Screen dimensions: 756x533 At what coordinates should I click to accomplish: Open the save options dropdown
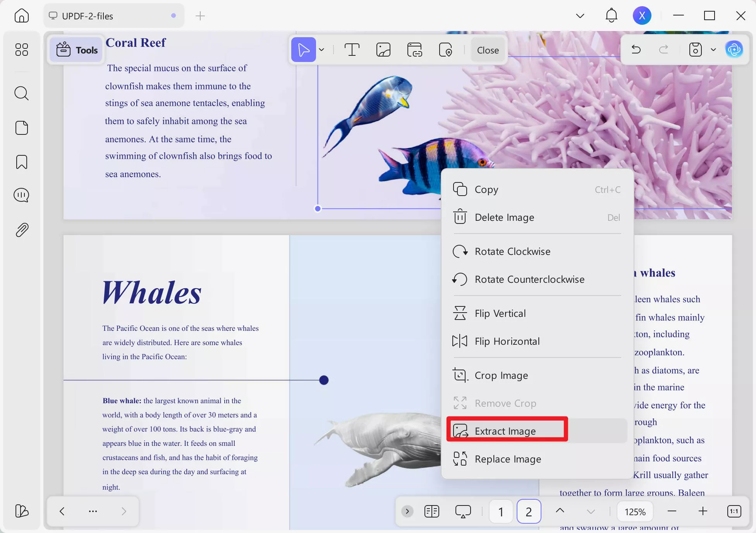713,50
